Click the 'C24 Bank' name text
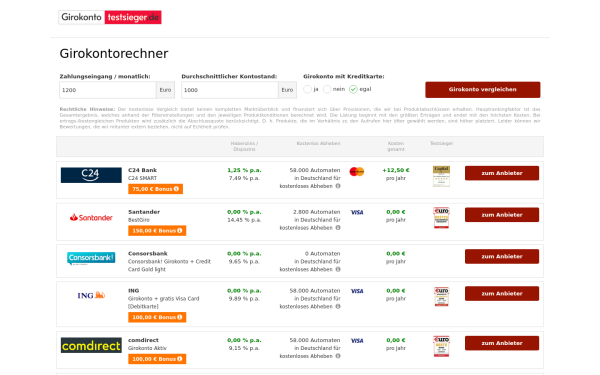Viewport: 600px width, 375px height. pos(142,170)
